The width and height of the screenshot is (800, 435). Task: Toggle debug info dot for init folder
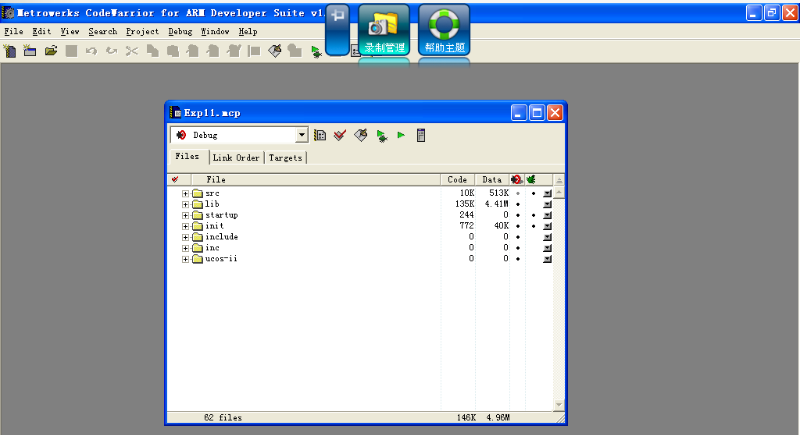533,226
